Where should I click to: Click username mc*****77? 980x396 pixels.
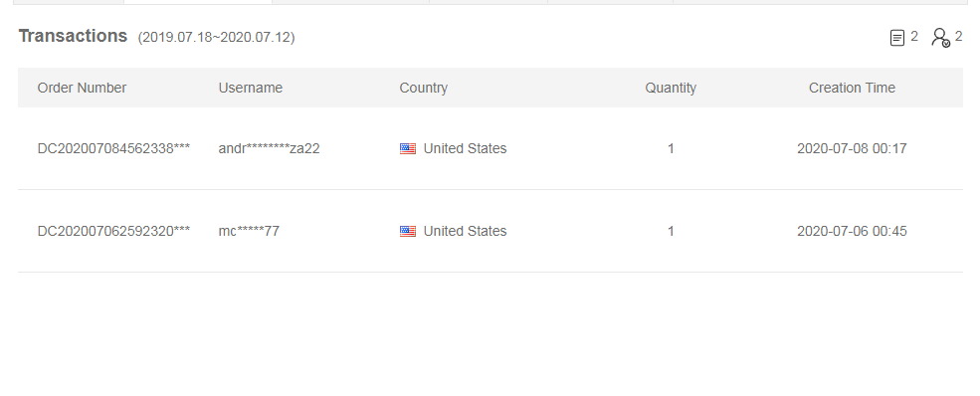coord(249,231)
